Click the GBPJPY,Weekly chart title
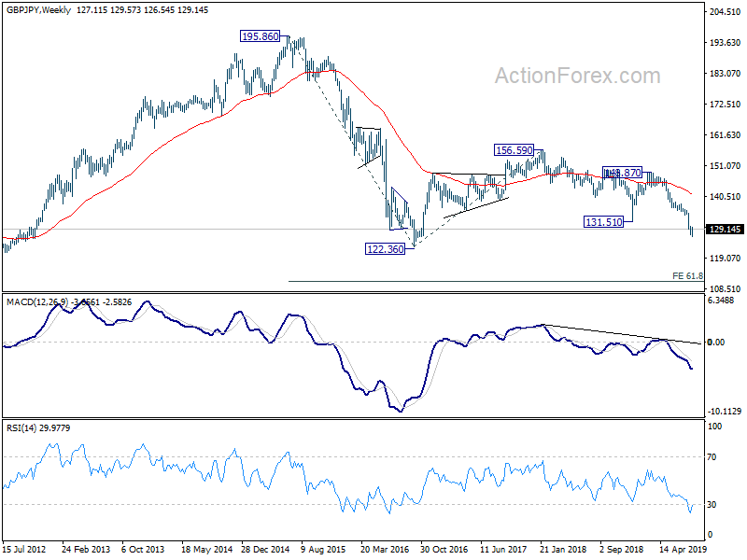This screenshot has height=560, width=747. pos(38,10)
